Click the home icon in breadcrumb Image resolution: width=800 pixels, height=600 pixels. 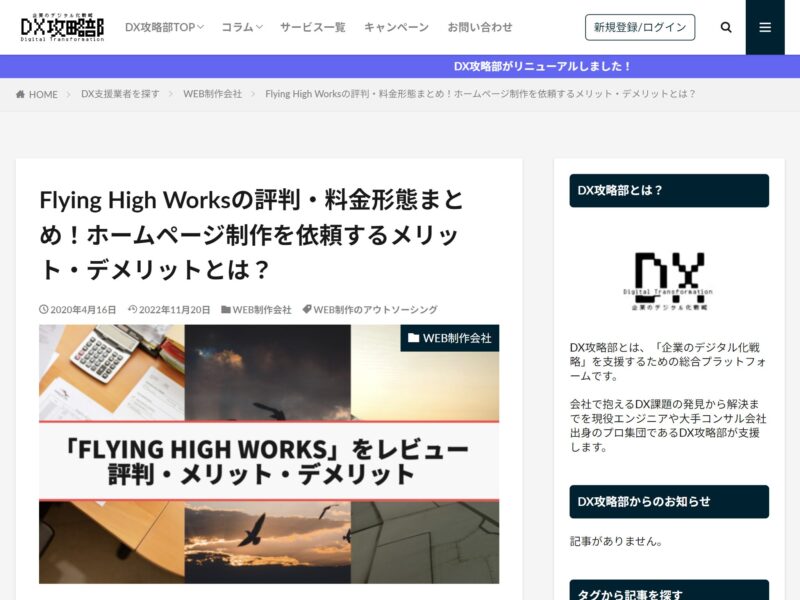(x=20, y=94)
